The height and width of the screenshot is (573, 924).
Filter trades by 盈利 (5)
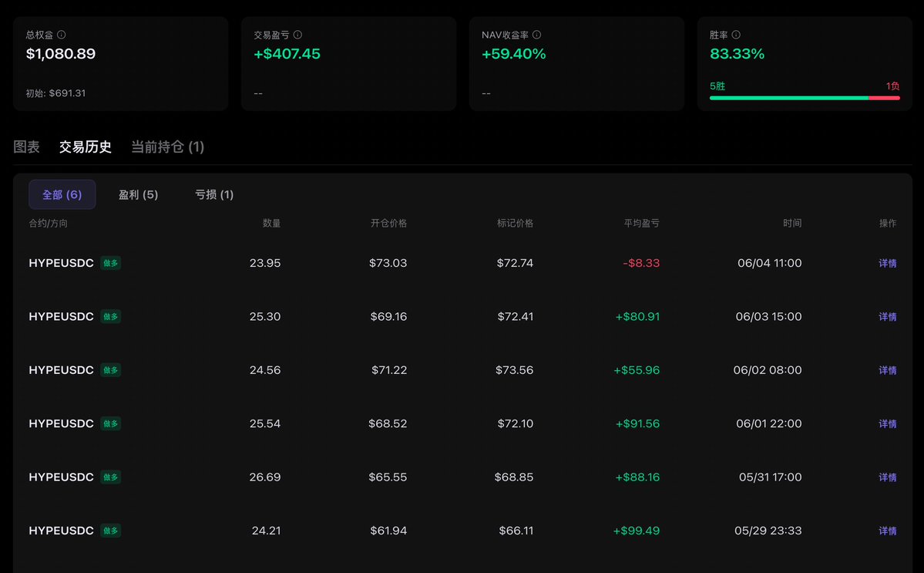click(x=139, y=194)
